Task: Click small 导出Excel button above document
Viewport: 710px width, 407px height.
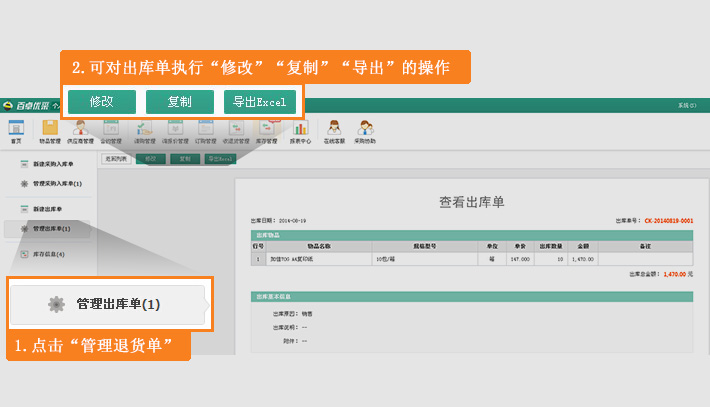Action: pos(219,158)
